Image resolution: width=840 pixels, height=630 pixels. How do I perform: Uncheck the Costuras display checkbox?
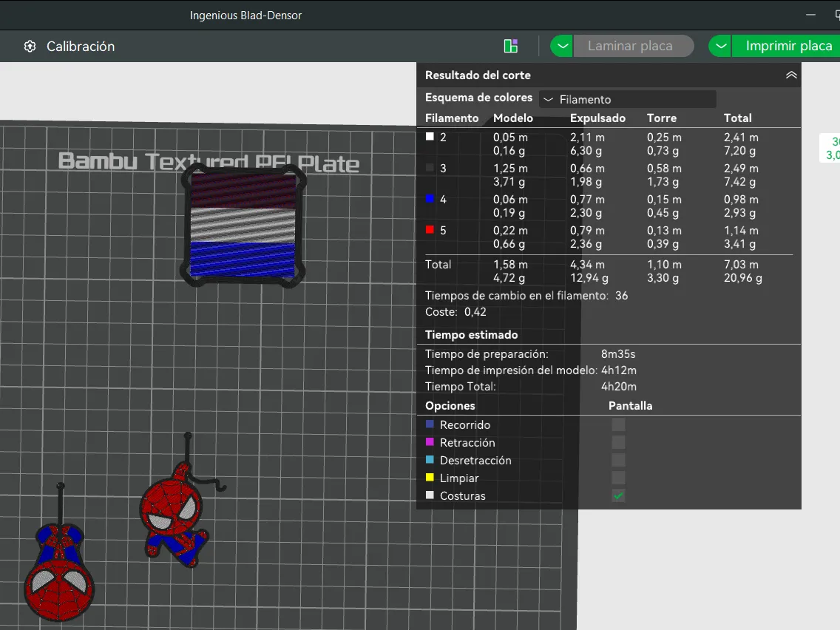click(618, 495)
